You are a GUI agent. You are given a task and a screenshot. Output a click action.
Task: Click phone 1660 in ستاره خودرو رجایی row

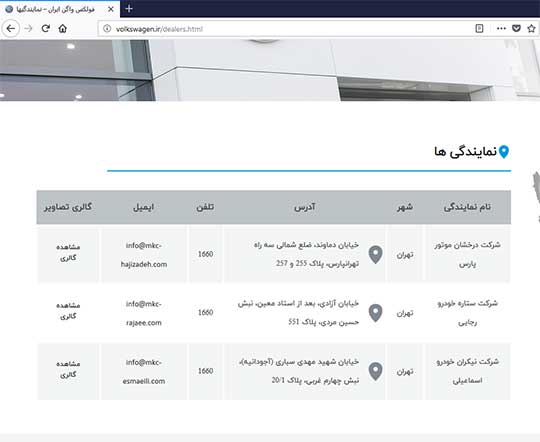pos(205,312)
